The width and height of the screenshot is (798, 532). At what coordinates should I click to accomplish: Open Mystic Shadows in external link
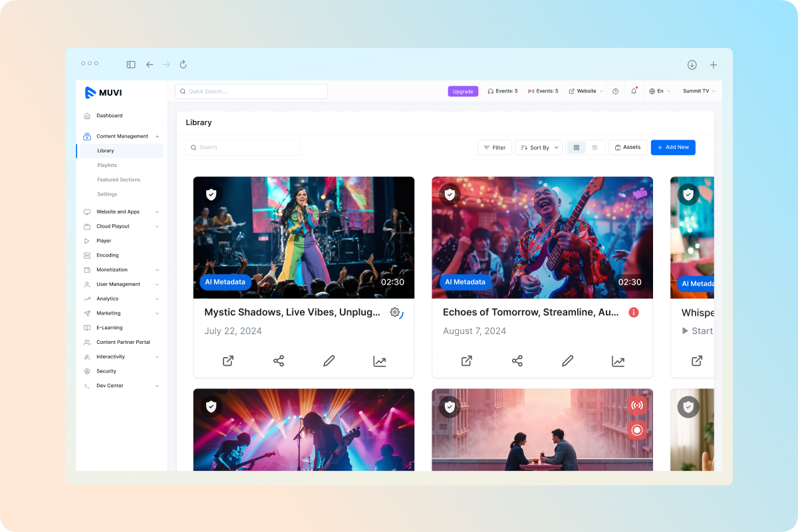point(228,361)
